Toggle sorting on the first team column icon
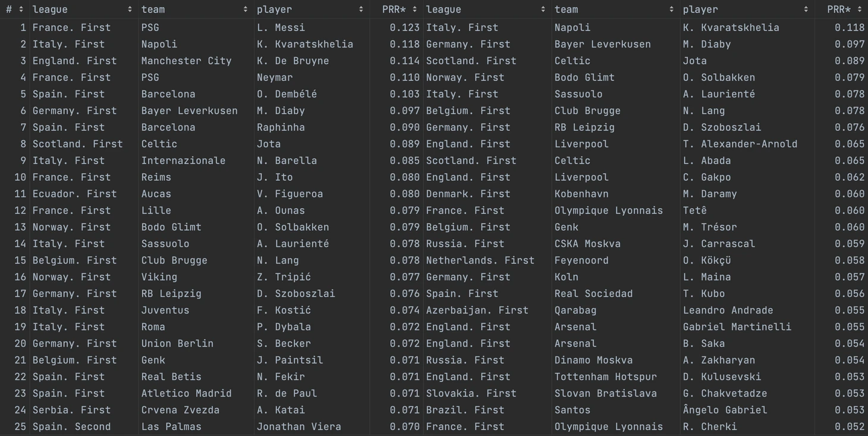 pos(245,10)
